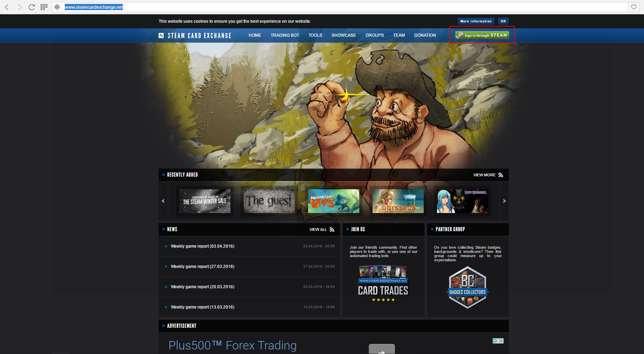Viewport: 644px width, 354px height.
Task: Click the NEWS section heading
Action: click(x=172, y=229)
